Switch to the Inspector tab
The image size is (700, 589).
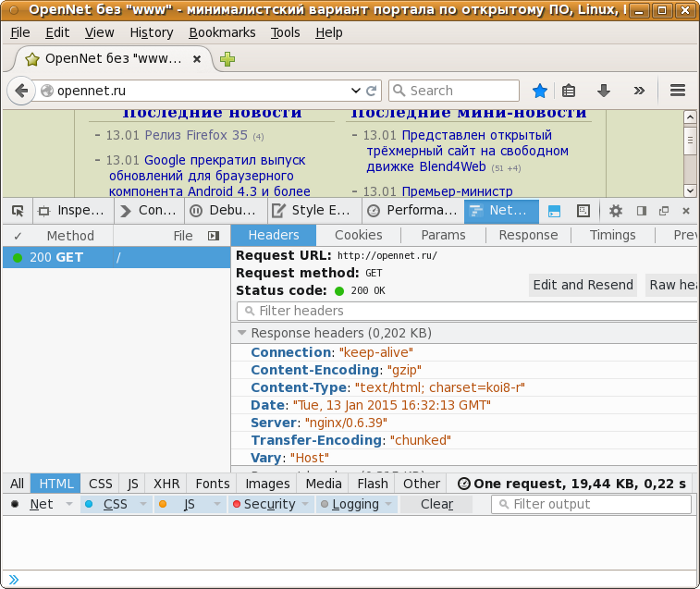[73, 211]
